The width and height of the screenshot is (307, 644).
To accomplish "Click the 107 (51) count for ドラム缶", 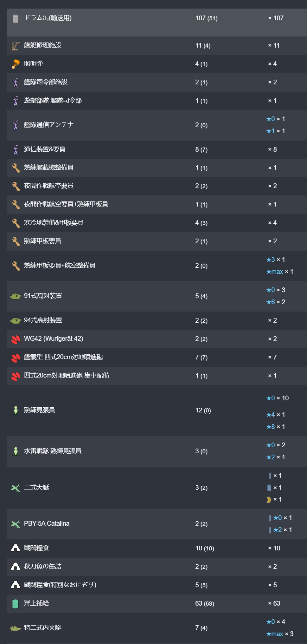I will pos(206,18).
